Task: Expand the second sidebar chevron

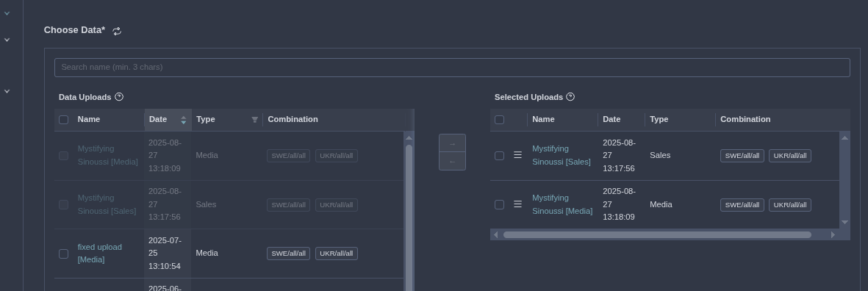Action: pos(7,40)
